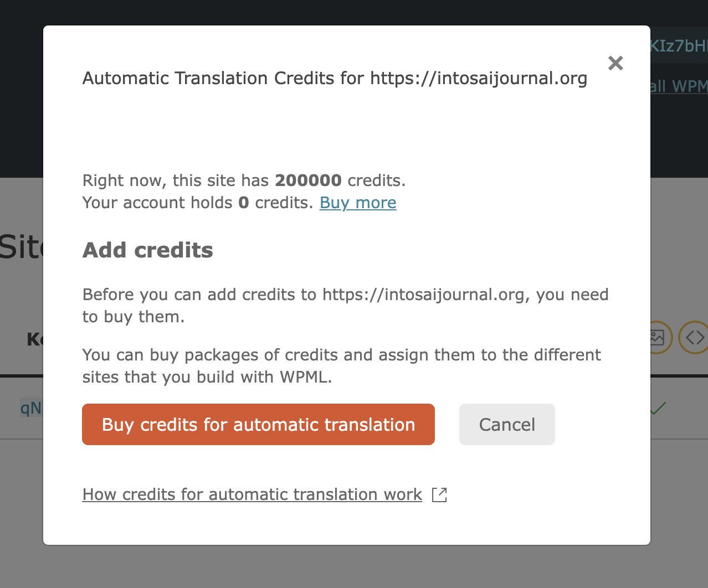
Task: Click the site key starting with qN
Action: [x=31, y=408]
